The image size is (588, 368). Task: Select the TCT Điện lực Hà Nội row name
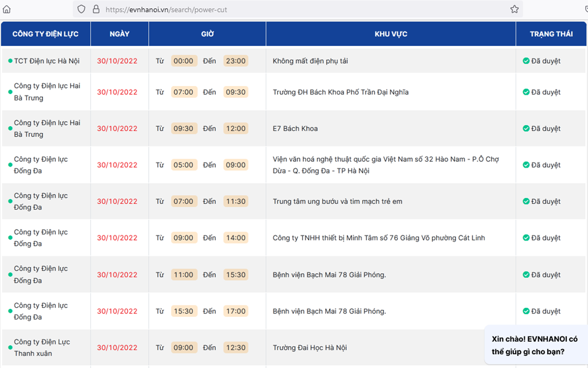click(x=47, y=61)
